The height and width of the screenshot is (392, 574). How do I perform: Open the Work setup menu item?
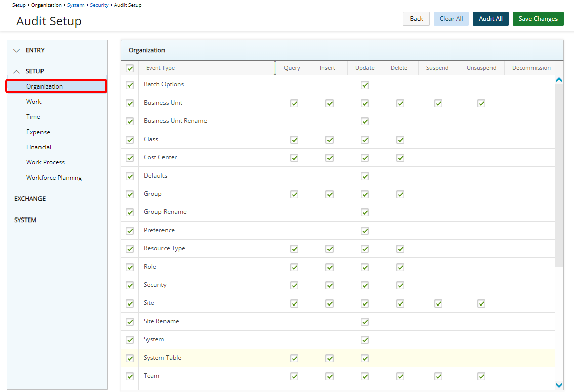(x=34, y=102)
